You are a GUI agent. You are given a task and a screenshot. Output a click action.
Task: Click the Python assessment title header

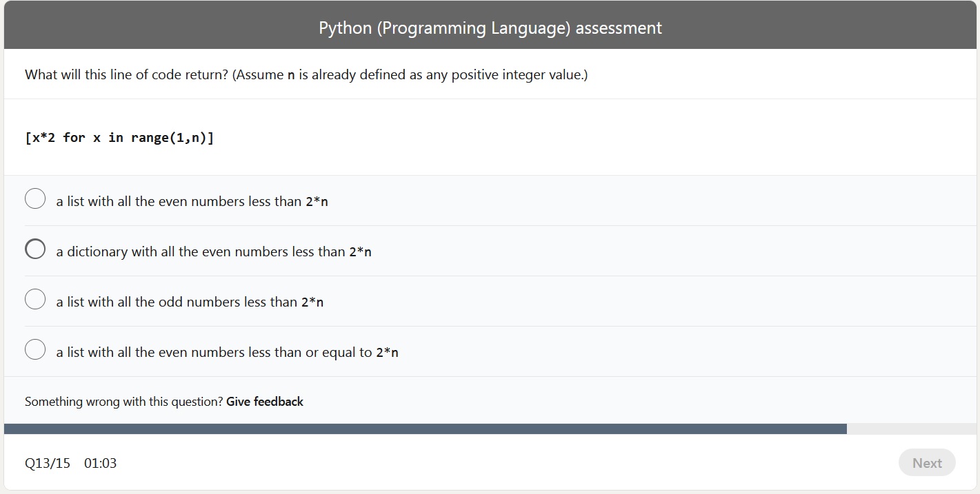point(490,28)
